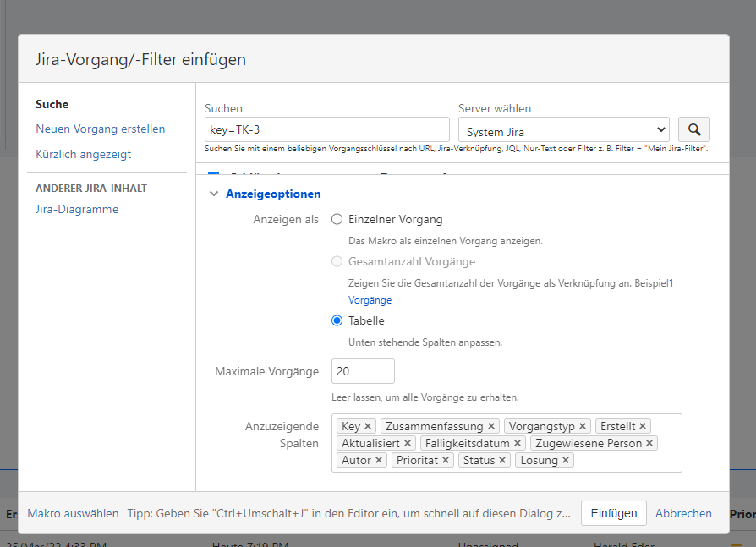Remove the Status column tag
The height and width of the screenshot is (547, 756).
pyautogui.click(x=502, y=460)
